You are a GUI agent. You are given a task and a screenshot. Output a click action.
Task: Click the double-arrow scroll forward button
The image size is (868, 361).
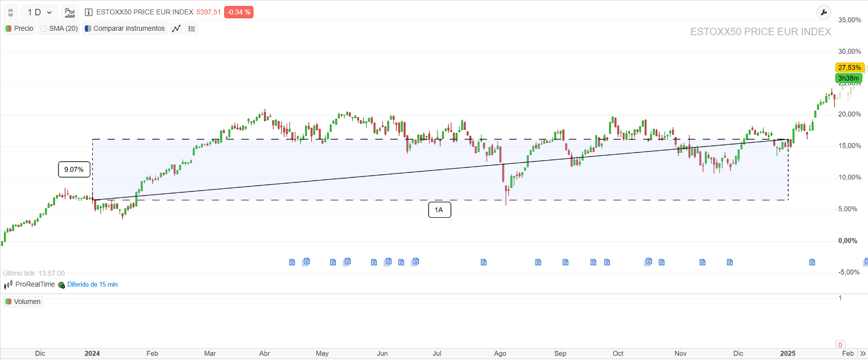pyautogui.click(x=863, y=354)
